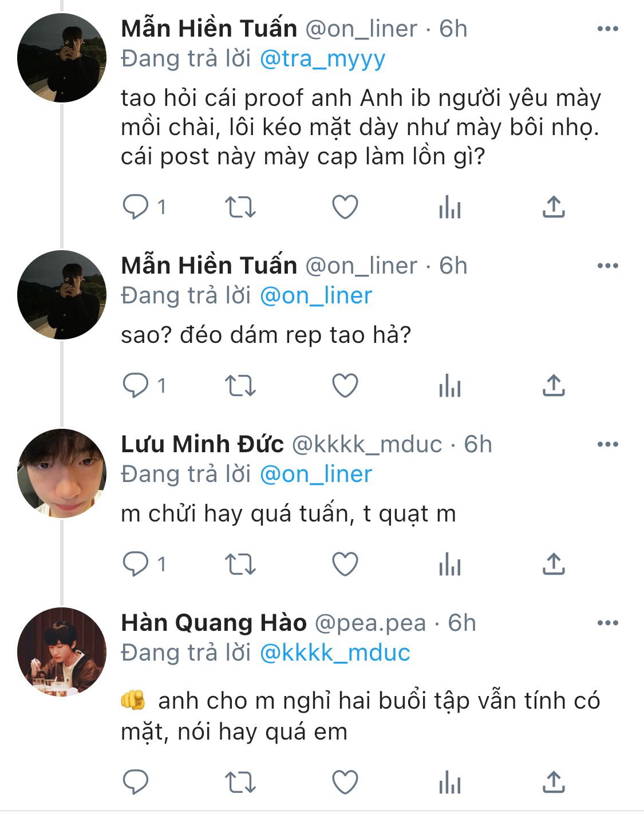Share the first tweet by Mẫn Hiền Tuấn
This screenshot has width=644, height=814.
554,207
